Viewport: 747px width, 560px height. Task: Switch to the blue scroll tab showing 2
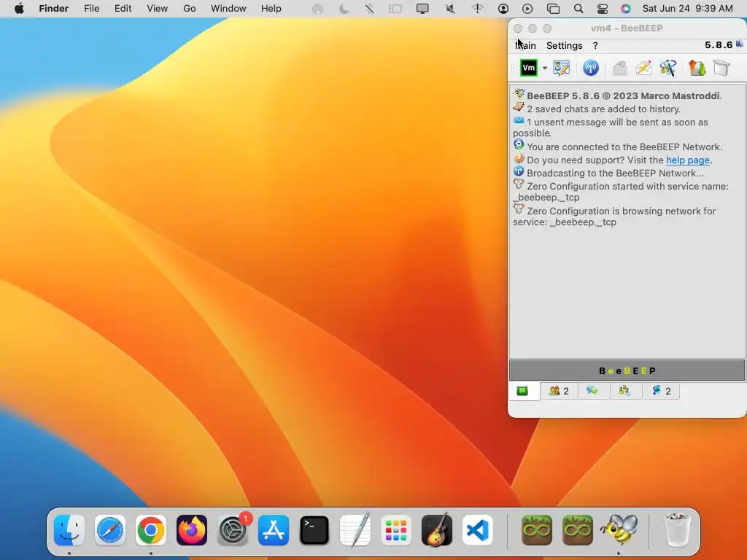(661, 391)
